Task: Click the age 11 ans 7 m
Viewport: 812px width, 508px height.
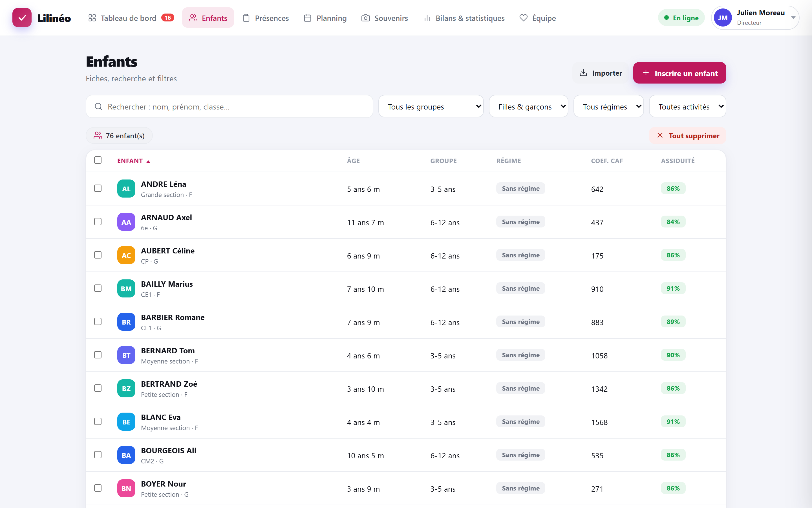Action: coord(365,222)
